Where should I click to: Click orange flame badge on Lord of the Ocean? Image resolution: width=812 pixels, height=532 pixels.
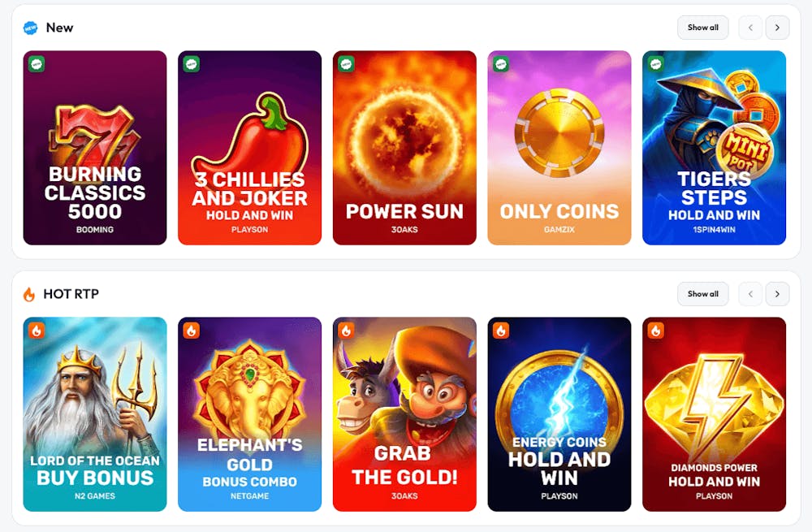pos(37,331)
